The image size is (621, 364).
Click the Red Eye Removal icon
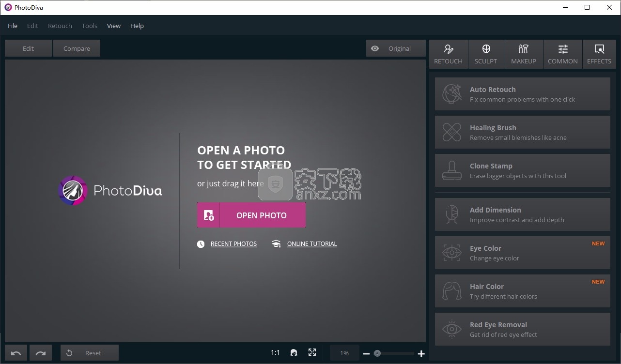(451, 329)
